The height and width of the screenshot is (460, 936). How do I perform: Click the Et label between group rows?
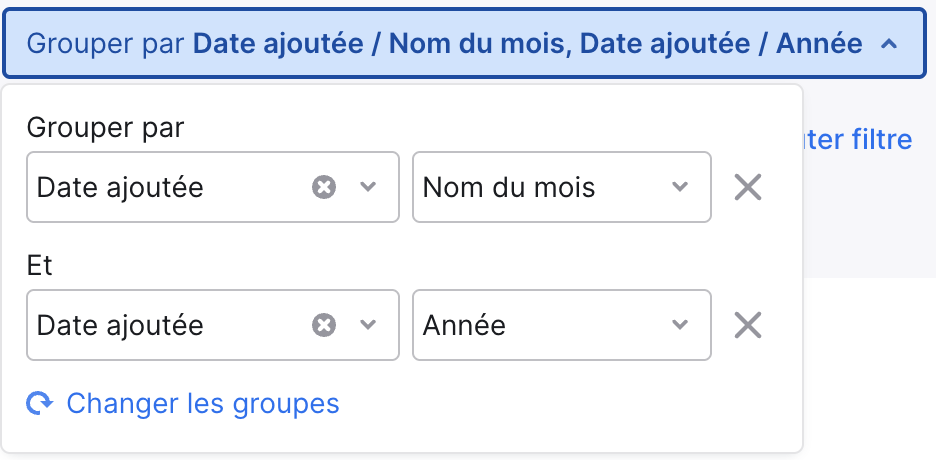tap(39, 266)
